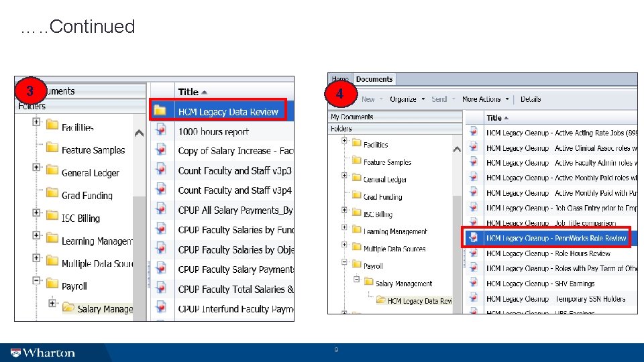The image size is (644, 362).
Task: Open '1000 hours report' row
Action: [x=222, y=131]
